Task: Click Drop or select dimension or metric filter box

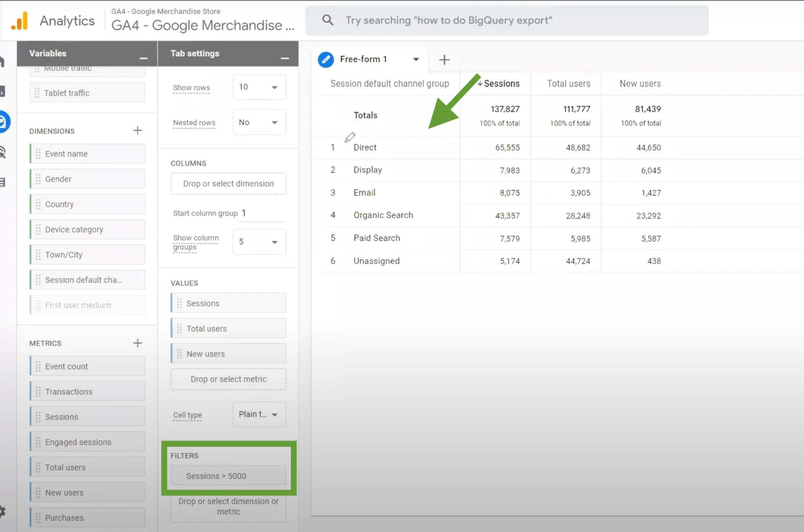Action: (x=228, y=506)
